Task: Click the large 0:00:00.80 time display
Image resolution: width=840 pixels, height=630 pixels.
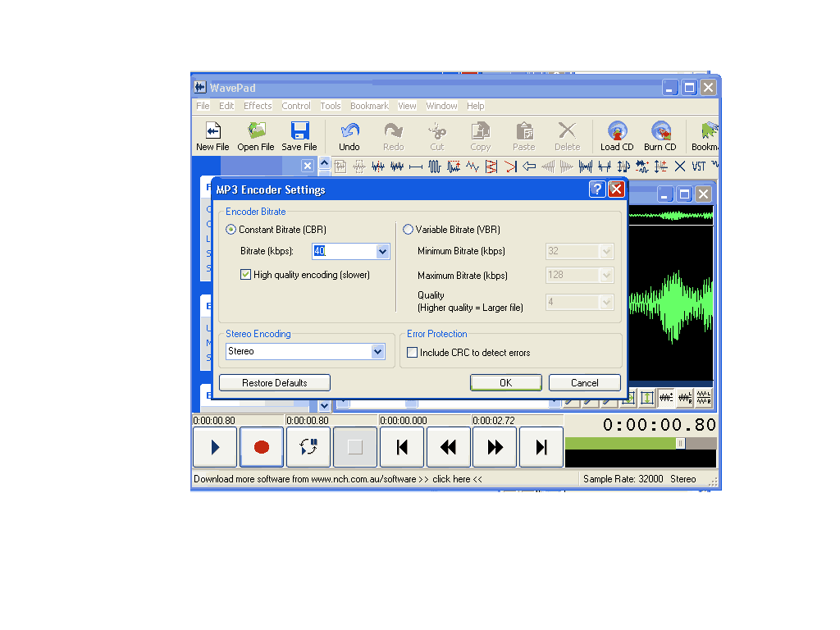Action: coord(660,426)
